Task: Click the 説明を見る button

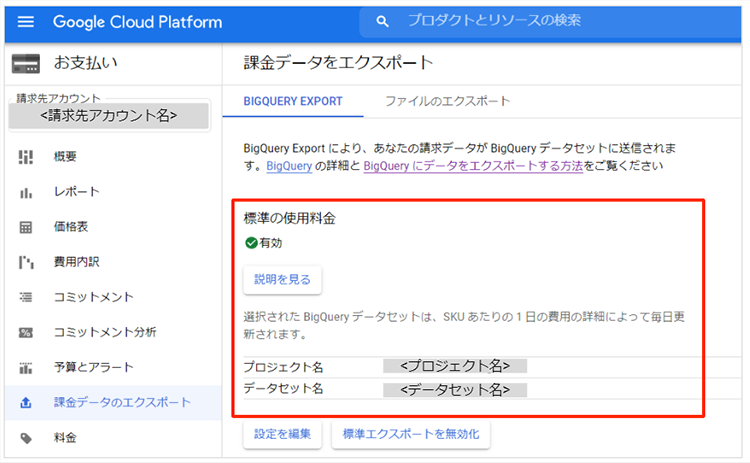Action: [x=282, y=280]
